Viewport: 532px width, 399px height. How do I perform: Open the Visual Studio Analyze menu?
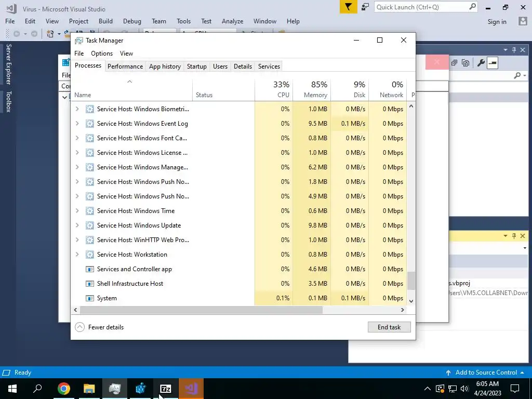pyautogui.click(x=232, y=21)
